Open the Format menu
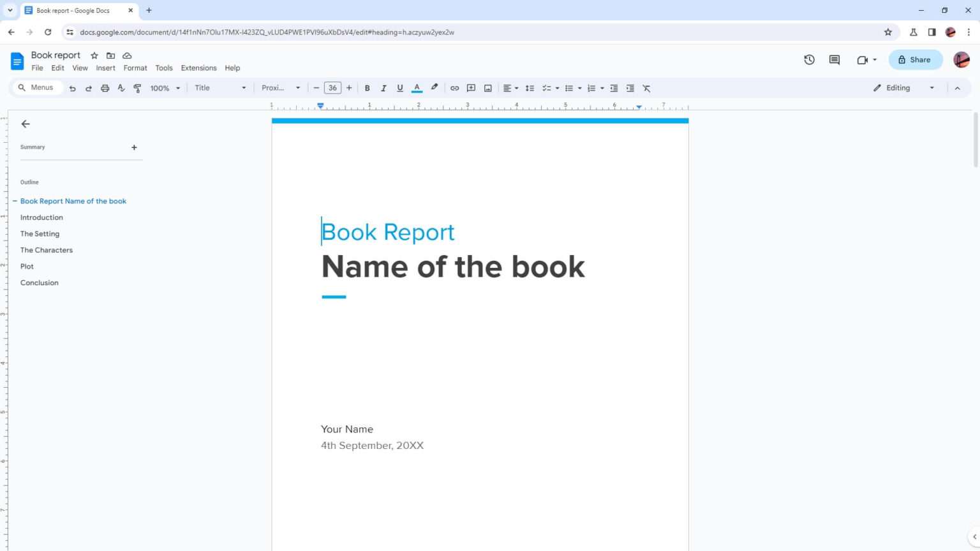The image size is (980, 551). [135, 68]
